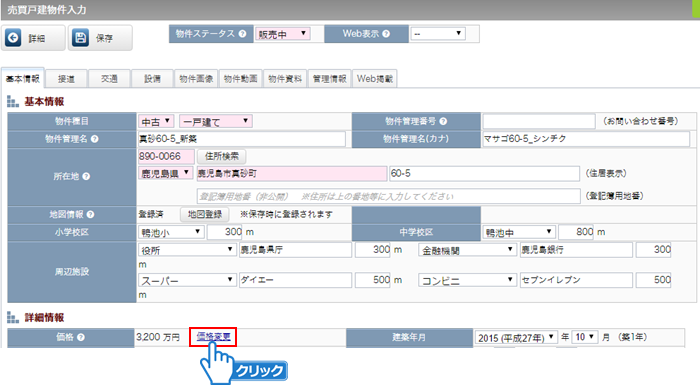Screen dimensions: 700x385
Task: Click the 鹿児島県庁 distance field 300
Action: [373, 250]
